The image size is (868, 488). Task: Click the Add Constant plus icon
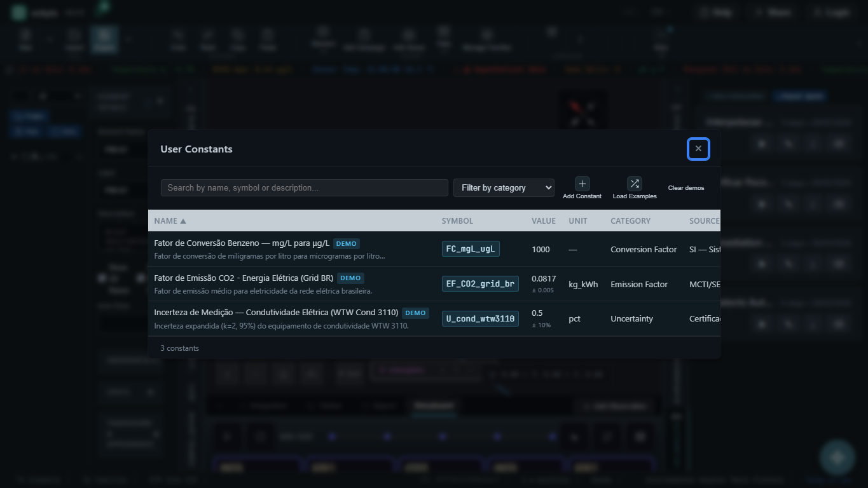[x=582, y=184]
